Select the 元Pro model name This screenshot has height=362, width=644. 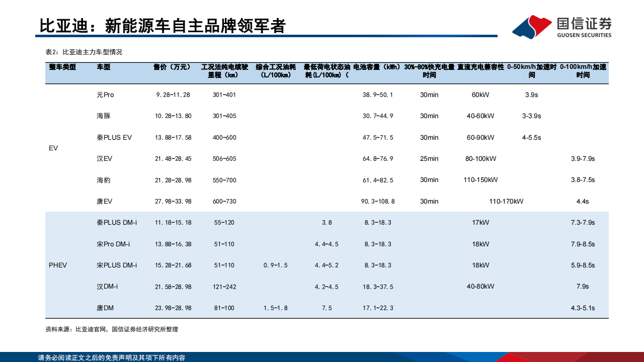(x=105, y=95)
